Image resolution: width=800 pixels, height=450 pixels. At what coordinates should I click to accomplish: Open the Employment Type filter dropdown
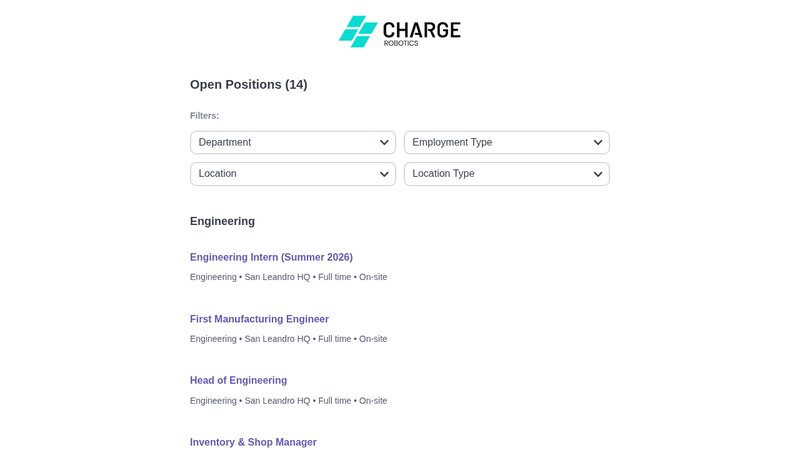[506, 142]
